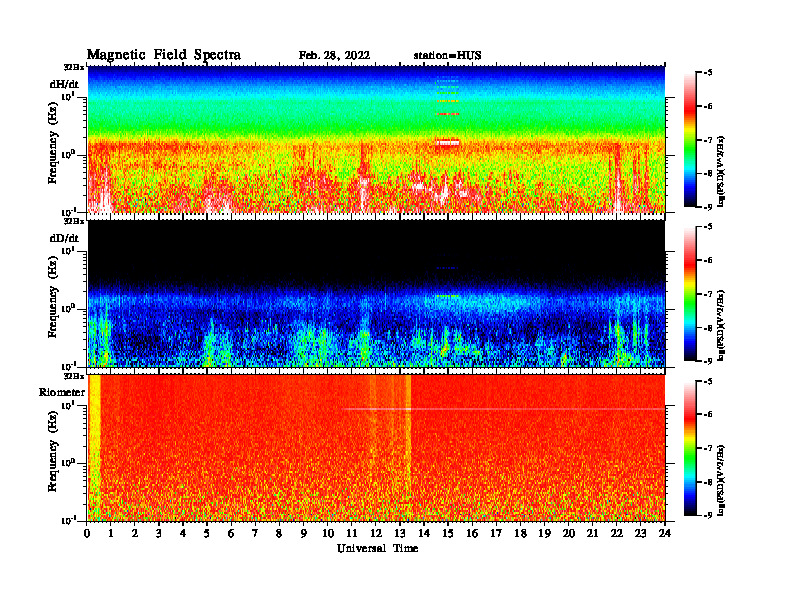Select the date "Feb. 28, 2022"
Image resolution: width=792 pixels, height=612 pixels.
tap(334, 55)
